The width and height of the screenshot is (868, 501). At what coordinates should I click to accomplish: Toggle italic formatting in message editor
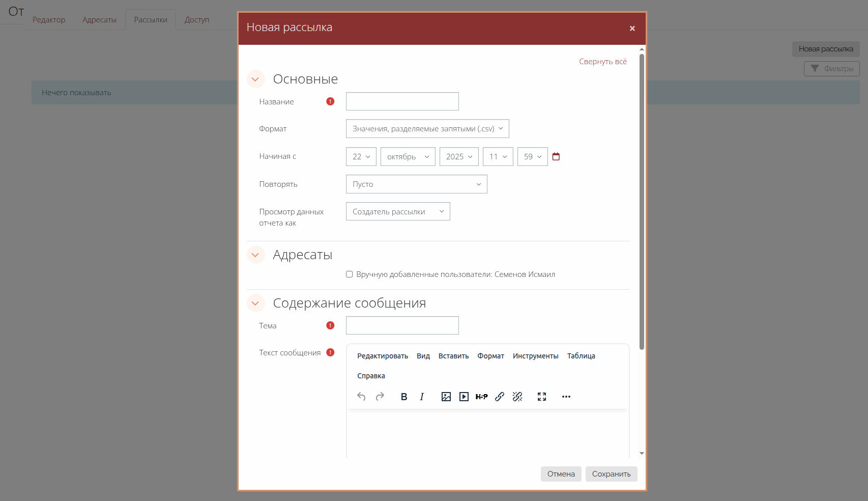(x=422, y=397)
